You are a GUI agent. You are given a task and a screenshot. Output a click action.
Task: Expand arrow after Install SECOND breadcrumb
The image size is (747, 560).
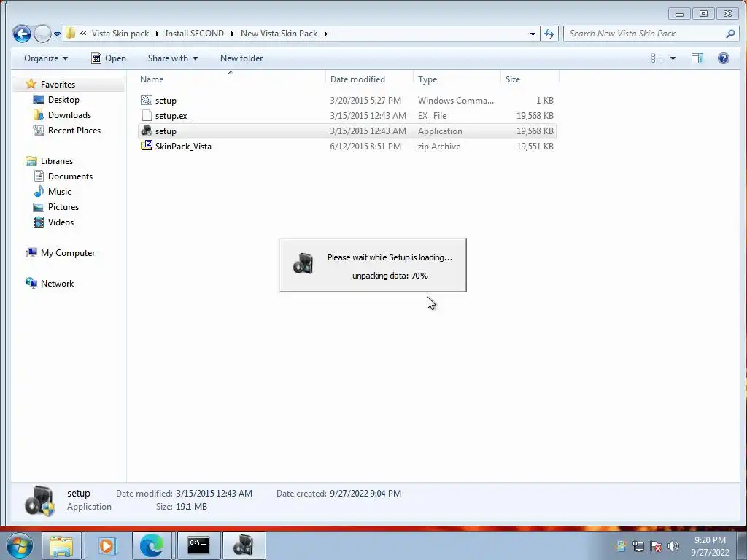[x=233, y=34]
